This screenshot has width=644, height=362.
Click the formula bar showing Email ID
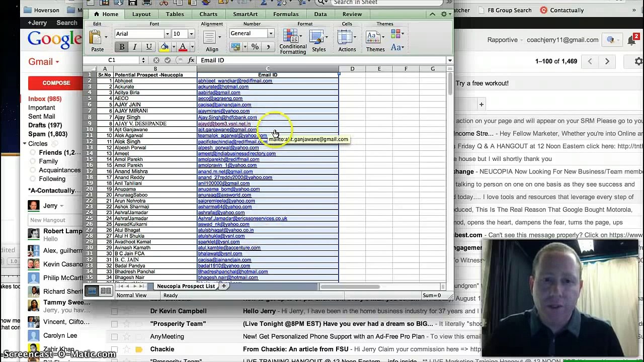[x=322, y=60]
